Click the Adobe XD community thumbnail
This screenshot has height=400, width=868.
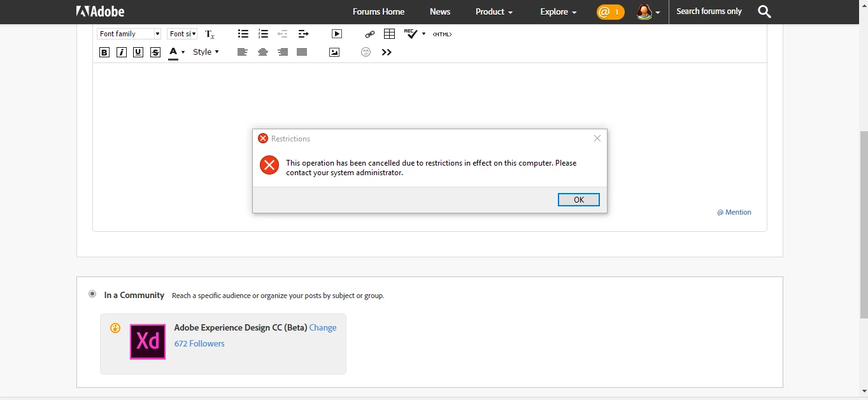(148, 341)
